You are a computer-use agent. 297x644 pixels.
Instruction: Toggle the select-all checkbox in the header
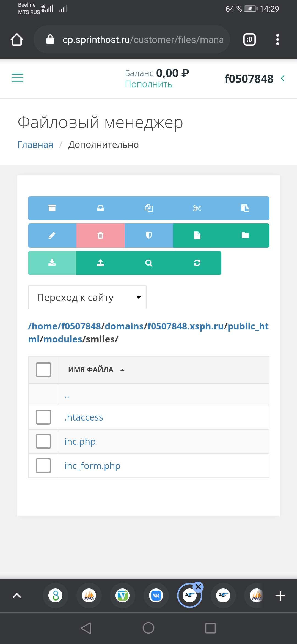pos(43,369)
